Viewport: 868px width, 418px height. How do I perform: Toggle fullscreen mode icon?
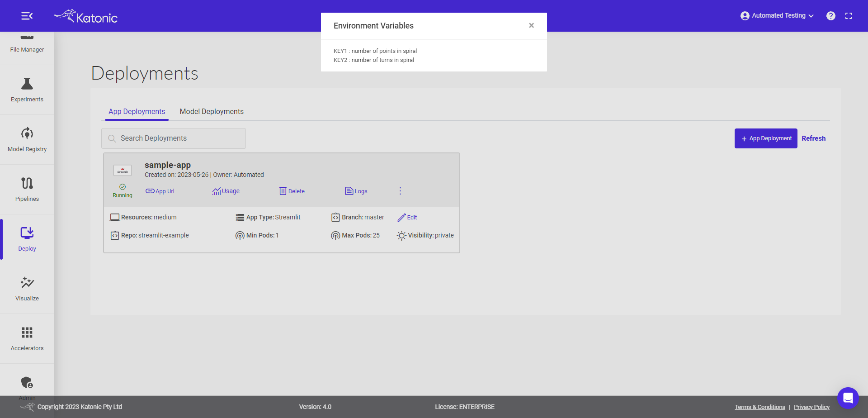tap(849, 16)
